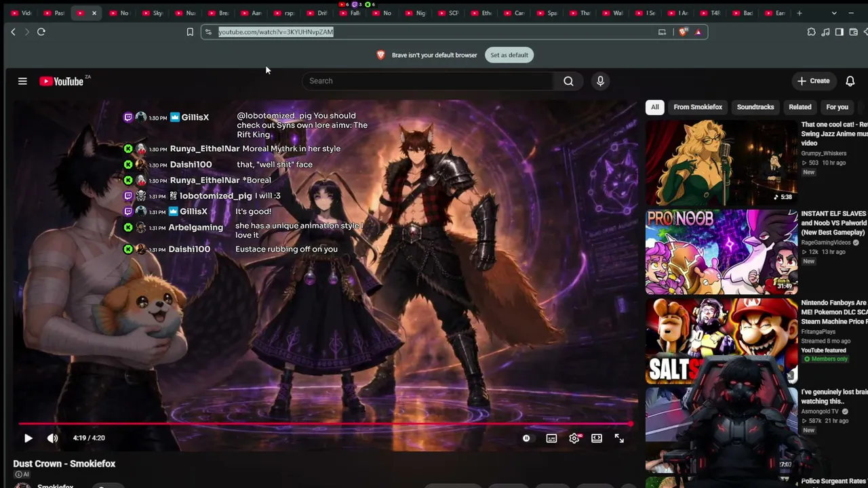Switch to theater mode
Image resolution: width=868 pixels, height=488 pixels.
(x=597, y=439)
